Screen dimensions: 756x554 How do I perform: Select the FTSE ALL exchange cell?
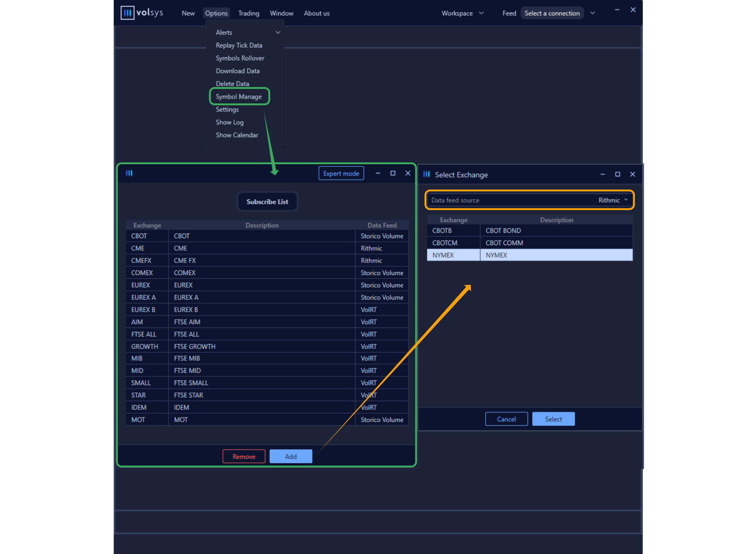pyautogui.click(x=147, y=334)
